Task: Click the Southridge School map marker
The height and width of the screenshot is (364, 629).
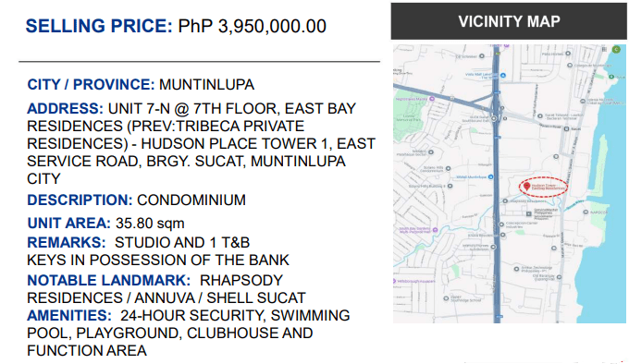Action: (446, 298)
